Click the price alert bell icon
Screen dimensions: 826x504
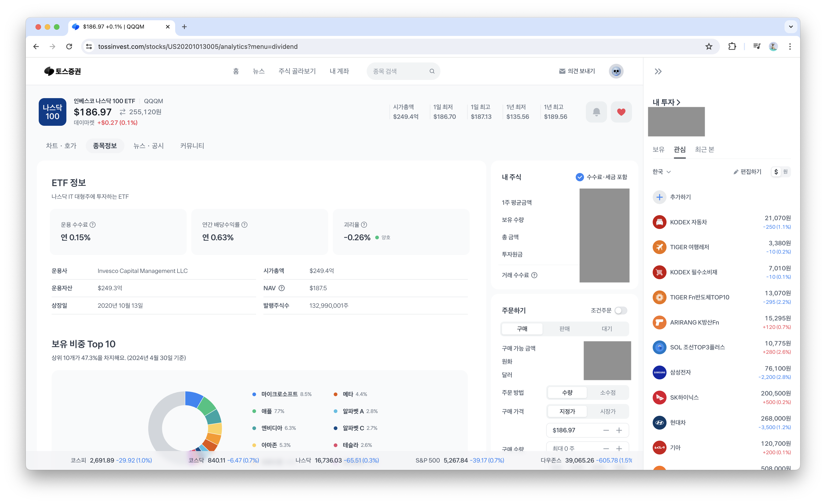[596, 112]
